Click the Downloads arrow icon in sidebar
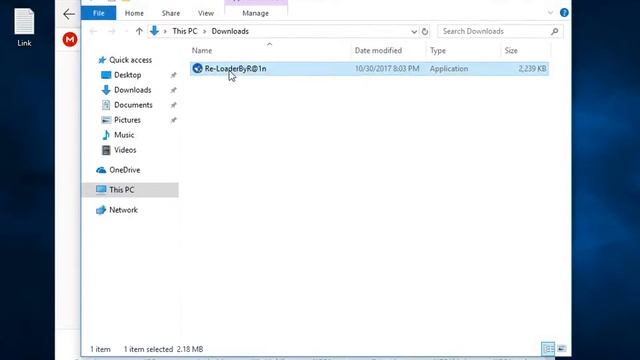 [106, 90]
